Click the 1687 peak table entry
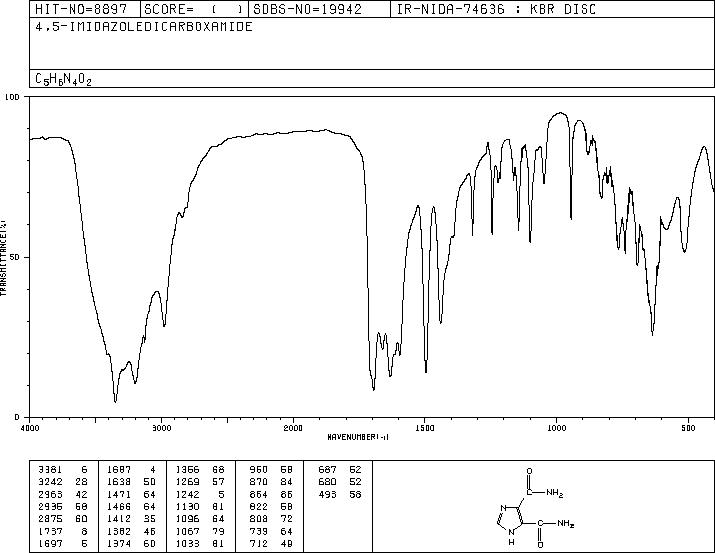This screenshot has width=715, height=553. (131, 470)
